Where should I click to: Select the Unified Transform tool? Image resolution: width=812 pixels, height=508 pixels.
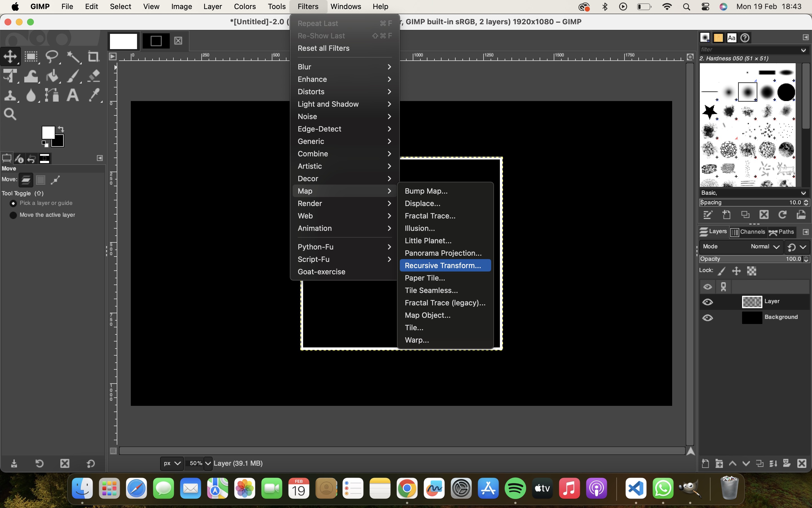tap(10, 76)
